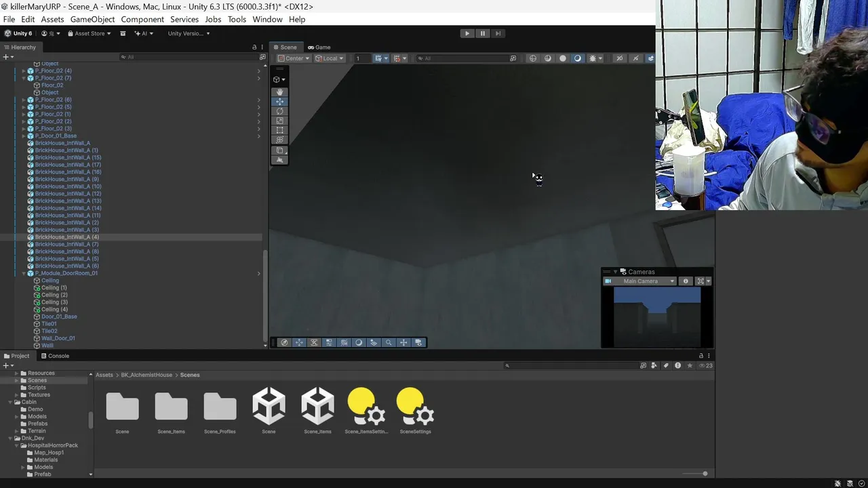Open the GameObject menu
Screen dimensions: 868x488
(92, 19)
